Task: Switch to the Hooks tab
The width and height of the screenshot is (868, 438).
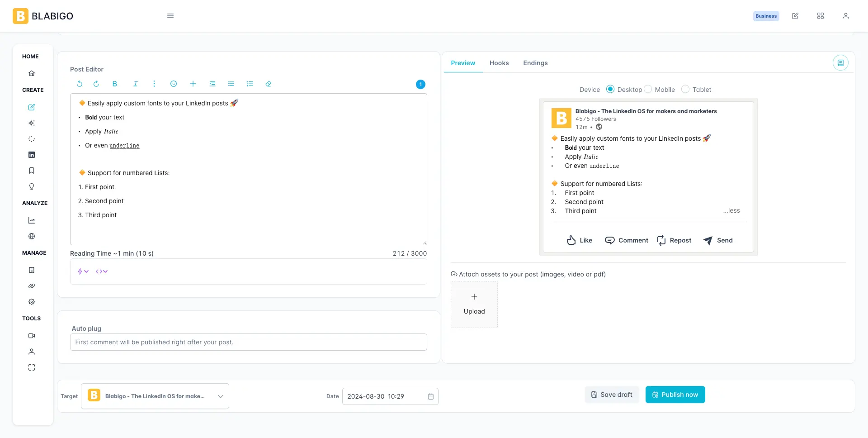Action: click(x=499, y=63)
